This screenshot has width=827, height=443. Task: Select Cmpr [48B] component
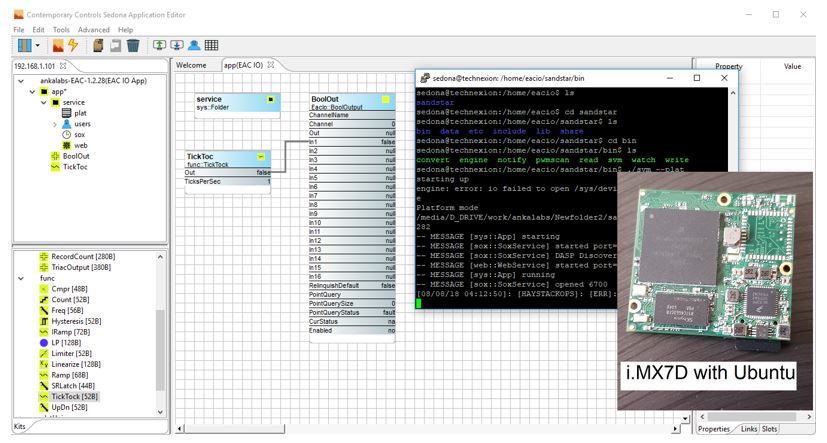point(69,289)
